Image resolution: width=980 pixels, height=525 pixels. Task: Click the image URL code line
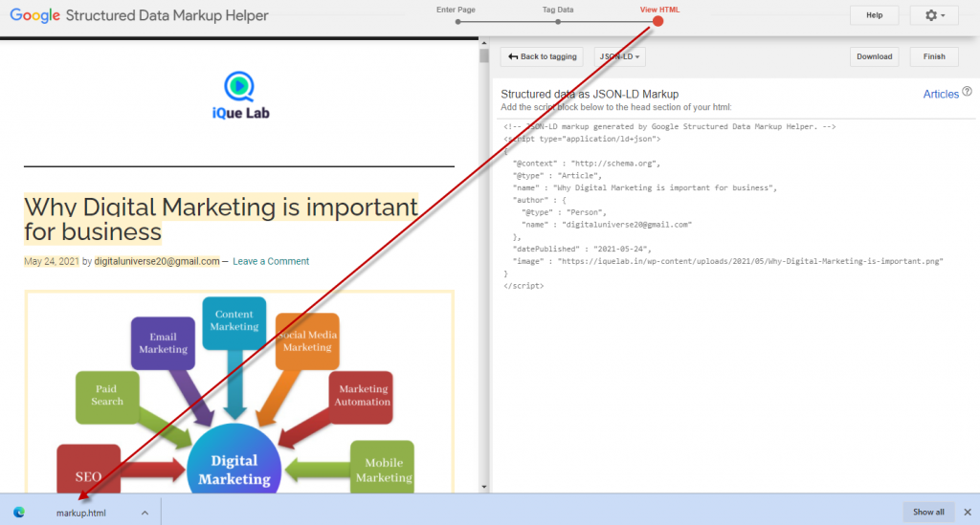pyautogui.click(x=728, y=262)
